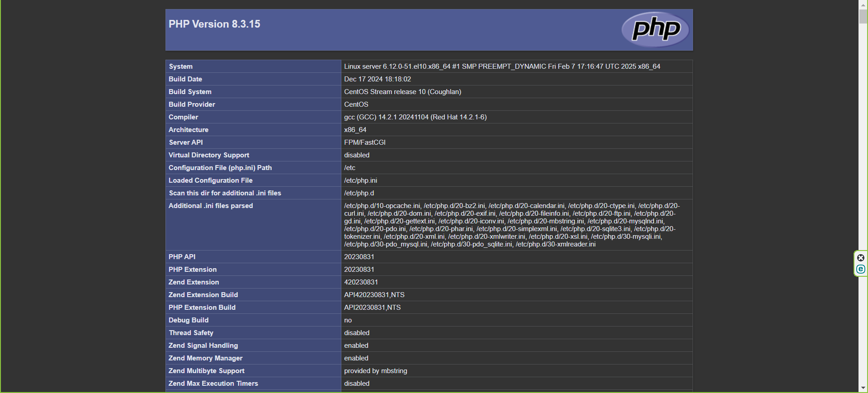Click the parsed .ini files list text
Viewport: 868px width, 393px height.
tap(512, 225)
